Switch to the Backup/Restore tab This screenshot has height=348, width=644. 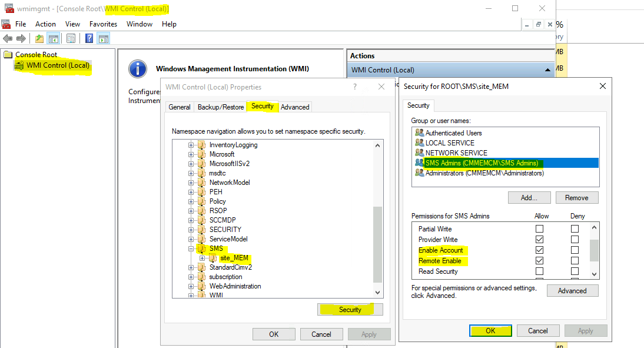click(220, 107)
